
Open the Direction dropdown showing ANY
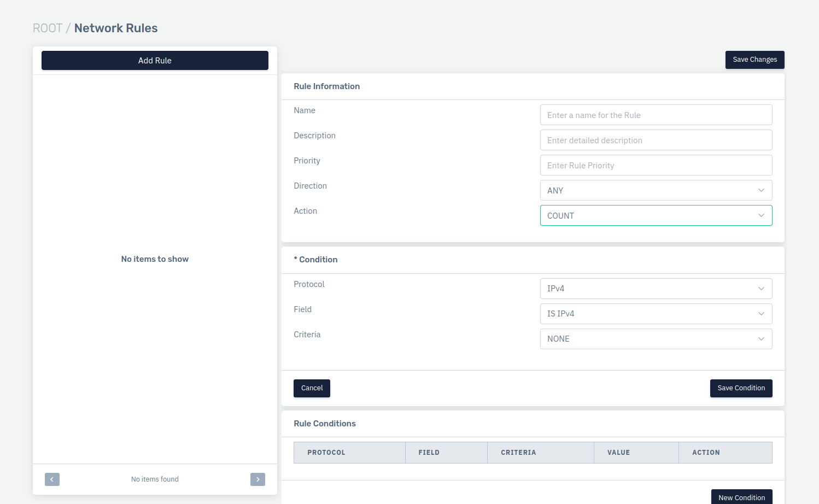coord(656,190)
